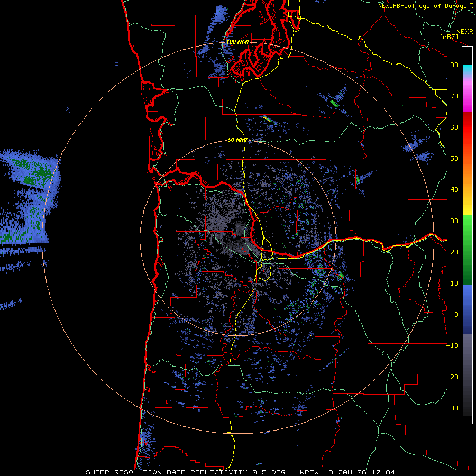Viewport: 476px width, 476px height.
Task: Click the 50 value on dBZ scale
Action: (x=454, y=159)
